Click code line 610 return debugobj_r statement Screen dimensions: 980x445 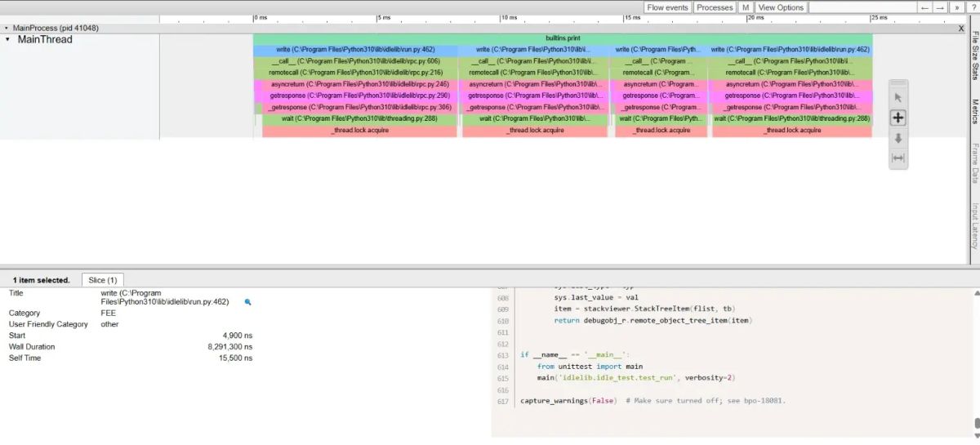coord(653,321)
